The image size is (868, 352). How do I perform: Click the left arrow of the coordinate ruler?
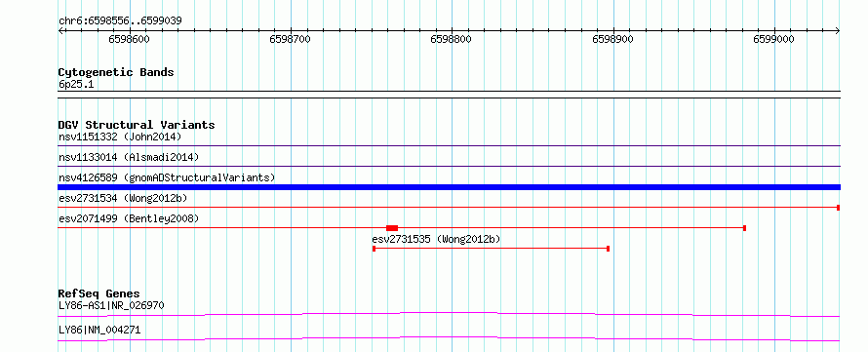(x=60, y=31)
